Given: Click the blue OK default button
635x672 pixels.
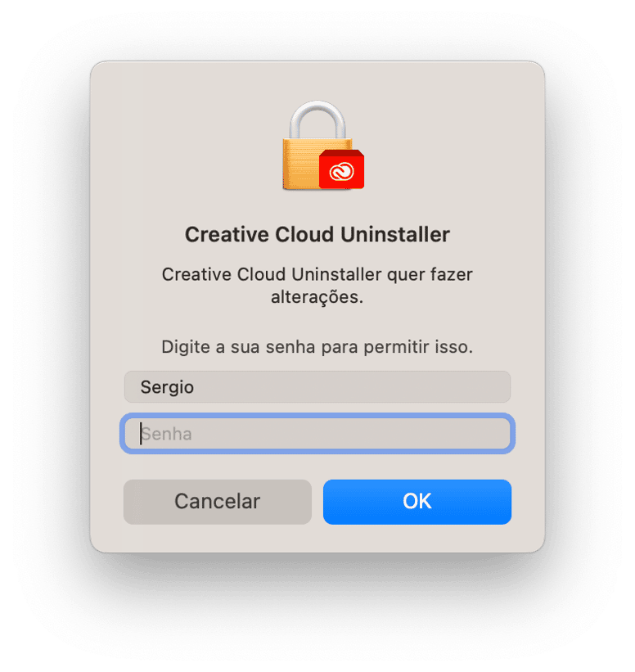Looking at the screenshot, I should [417, 502].
